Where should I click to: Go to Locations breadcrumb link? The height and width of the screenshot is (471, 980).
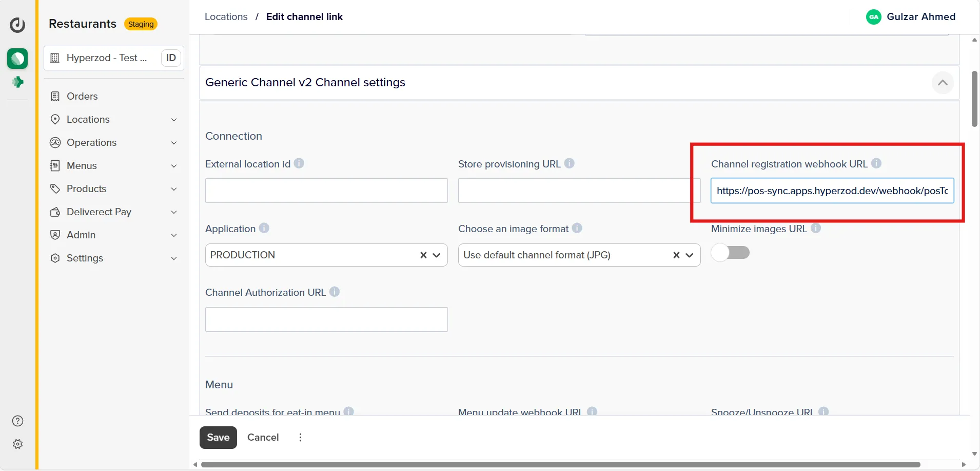click(226, 16)
